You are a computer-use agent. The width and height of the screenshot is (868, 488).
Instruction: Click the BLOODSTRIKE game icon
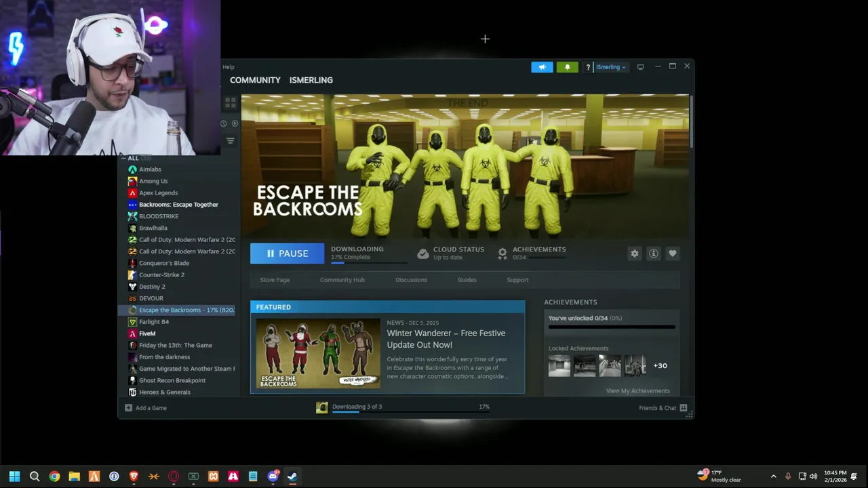click(x=133, y=216)
